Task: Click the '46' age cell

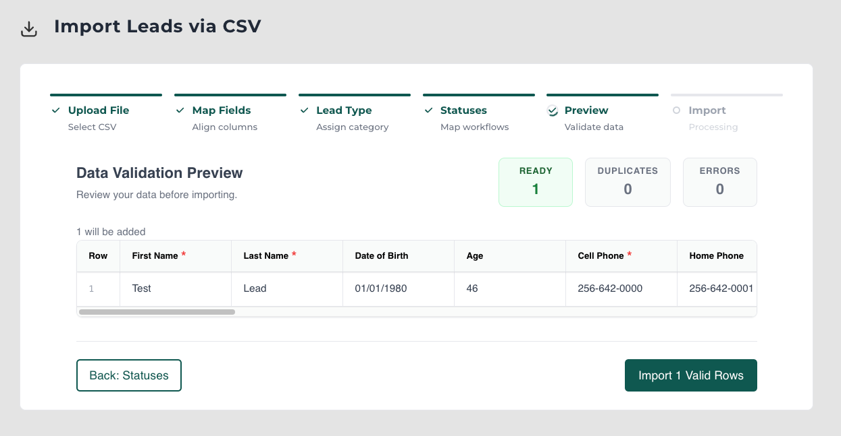Action: [510, 289]
